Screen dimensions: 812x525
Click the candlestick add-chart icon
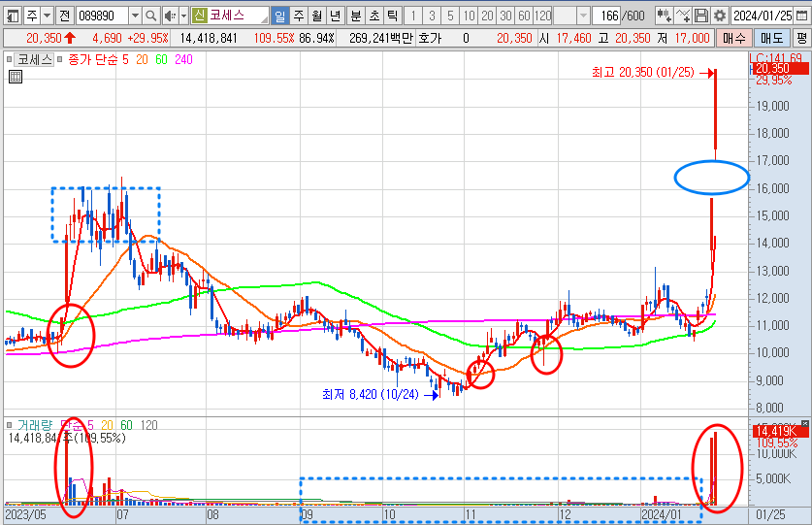point(664,16)
